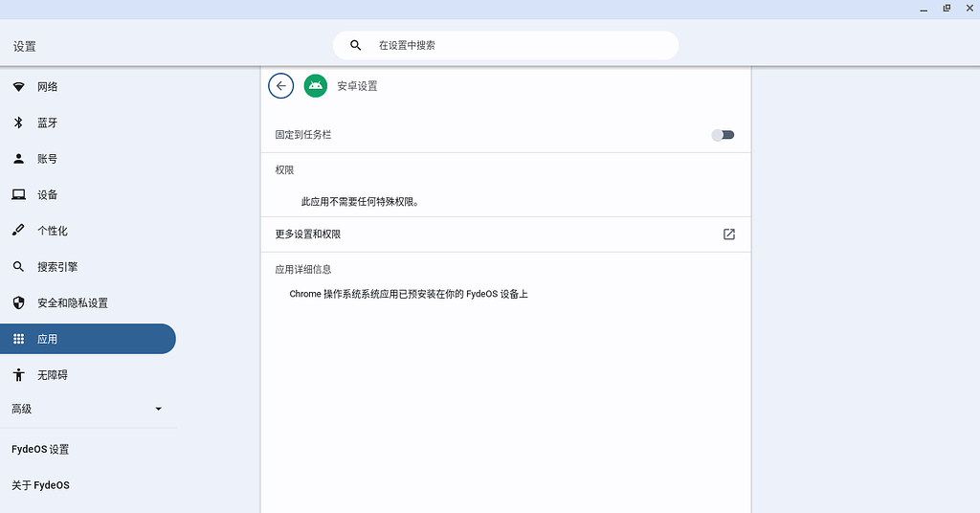
Task: Click the person icon for 账号
Action: [18, 159]
